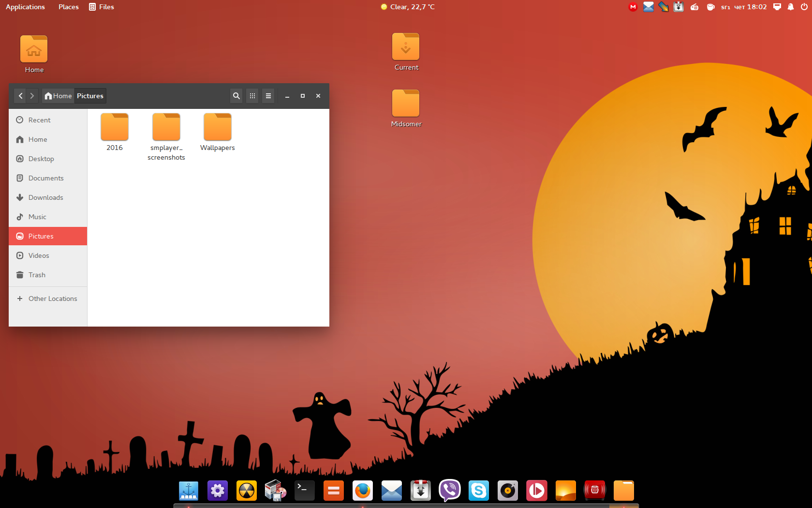Launch Firefox from the dock
Image resolution: width=812 pixels, height=508 pixels.
point(363,491)
